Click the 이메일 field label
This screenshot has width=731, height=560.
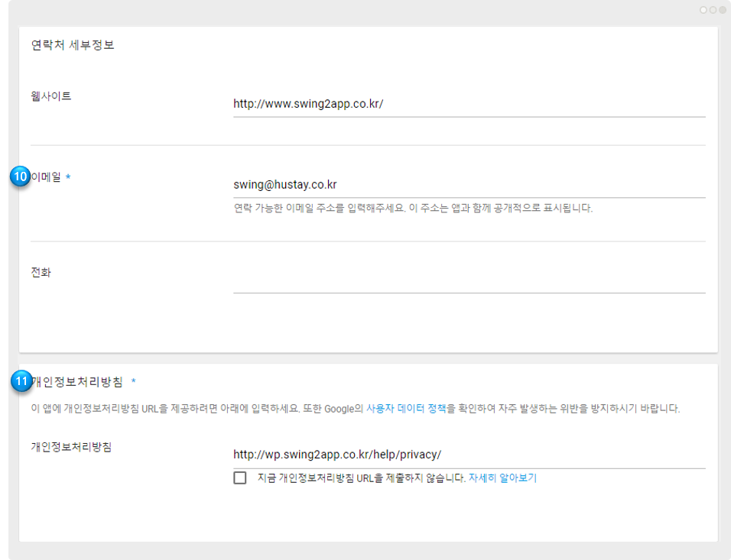click(x=46, y=177)
